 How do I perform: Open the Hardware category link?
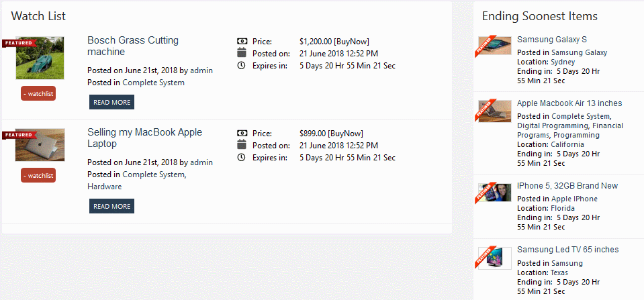[x=105, y=187]
